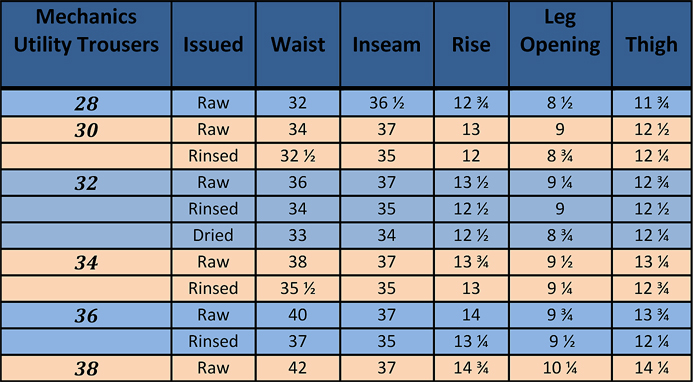Image resolution: width=693 pixels, height=382 pixels.
Task: Click the 14 ¾ rise cell
Action: (x=471, y=368)
